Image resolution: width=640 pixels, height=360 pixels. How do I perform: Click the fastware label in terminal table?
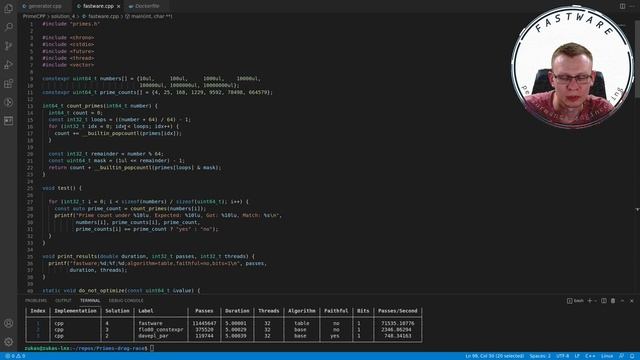[x=150, y=323]
